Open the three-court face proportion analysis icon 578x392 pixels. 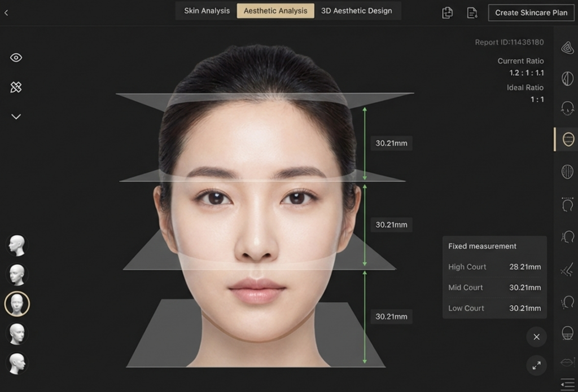[568, 139]
